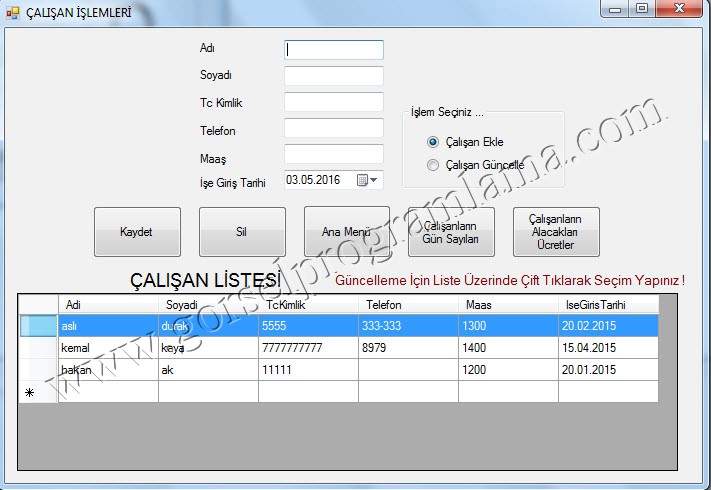Screen dimensions: 711x490
Task: Select the row header for kemal
Action: click(38, 347)
